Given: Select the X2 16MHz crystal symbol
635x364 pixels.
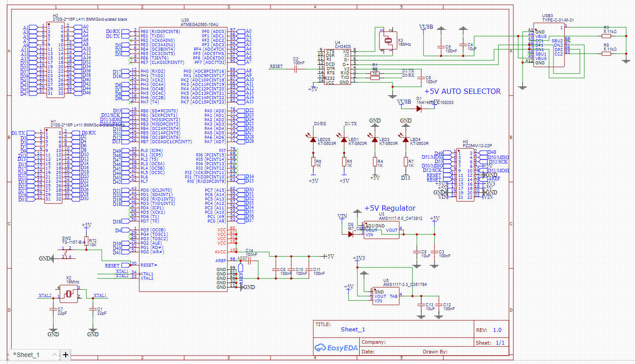Looking at the screenshot, I should coord(69,293).
